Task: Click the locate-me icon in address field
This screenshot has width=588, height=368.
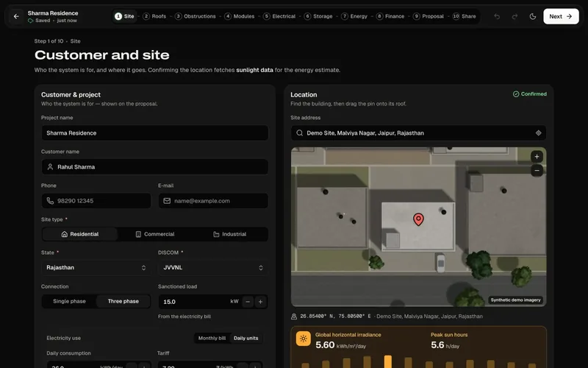Action: click(539, 133)
